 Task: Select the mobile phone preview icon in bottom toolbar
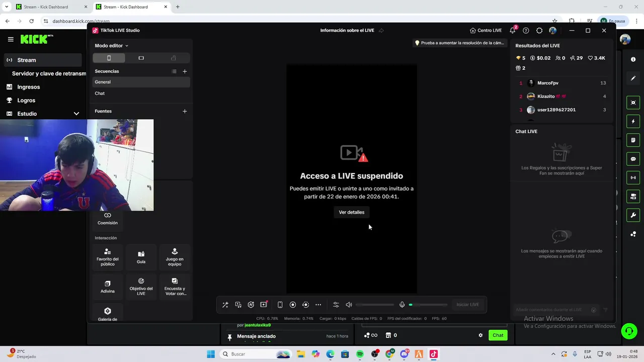coord(280,305)
